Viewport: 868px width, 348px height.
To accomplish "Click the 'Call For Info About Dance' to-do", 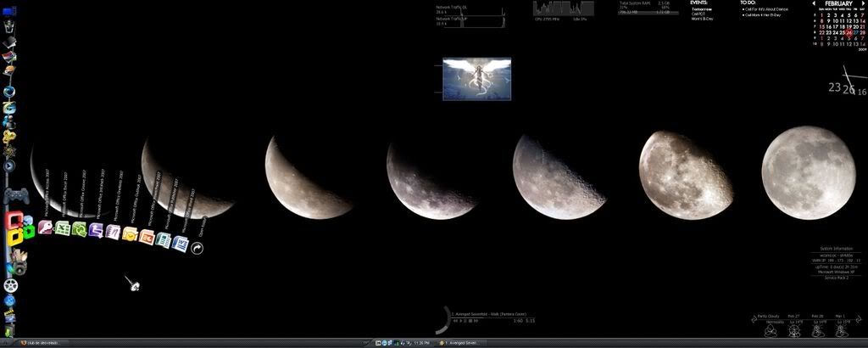I will 767,9.
